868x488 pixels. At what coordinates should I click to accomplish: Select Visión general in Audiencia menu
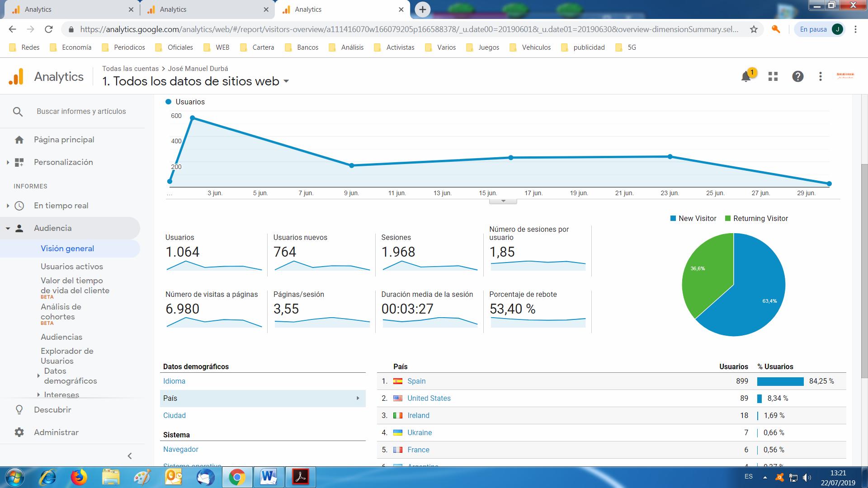(67, 249)
